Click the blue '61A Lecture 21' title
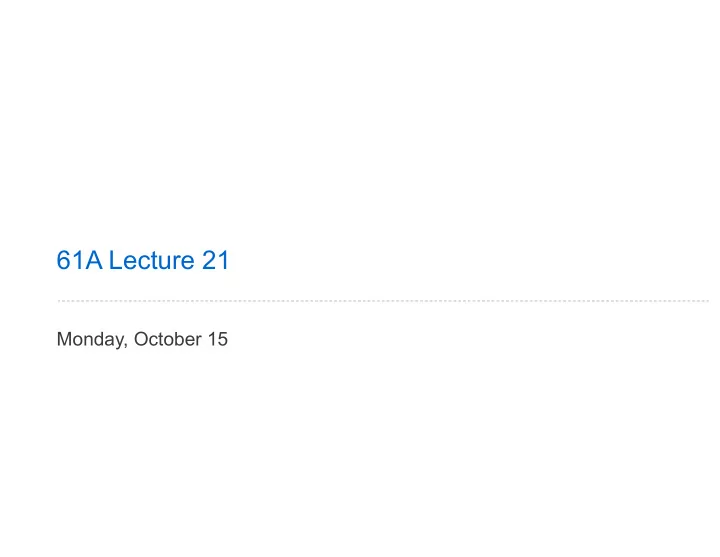The height and width of the screenshot is (557, 720). [x=142, y=260]
